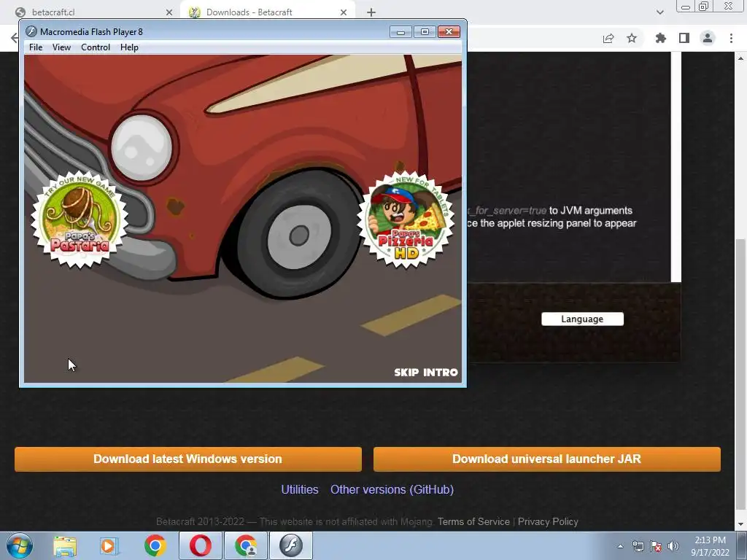Bookmark this page with the star icon
This screenshot has height=560, width=747.
click(x=632, y=38)
